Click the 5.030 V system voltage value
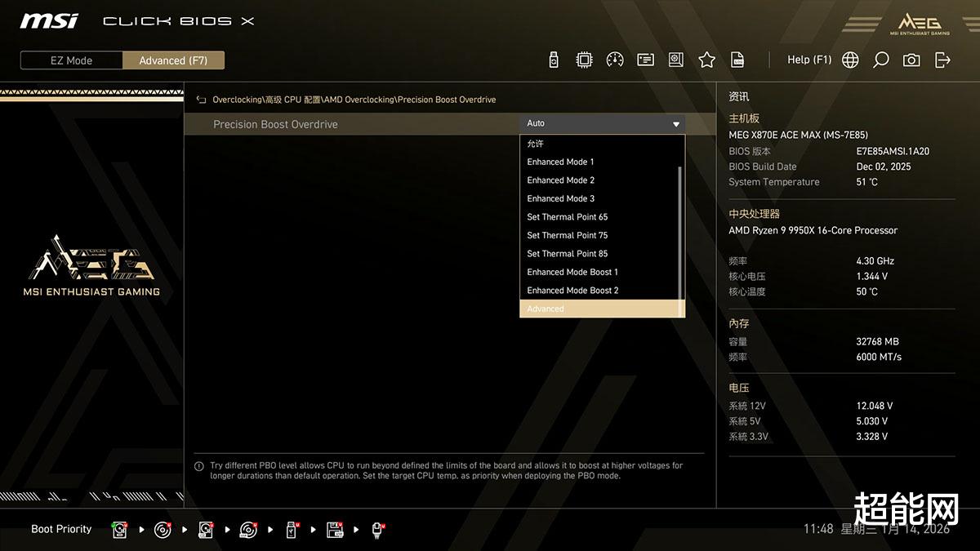 pos(872,421)
